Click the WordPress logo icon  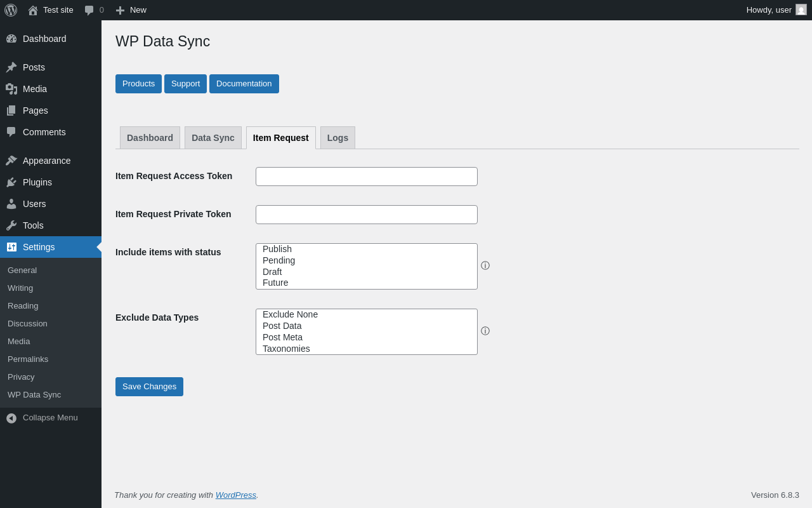tap(11, 10)
